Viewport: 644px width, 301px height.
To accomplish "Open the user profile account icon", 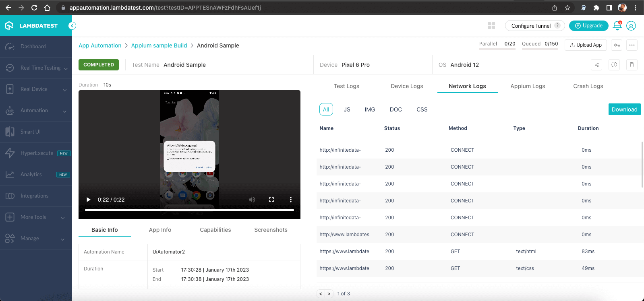I will 631,26.
